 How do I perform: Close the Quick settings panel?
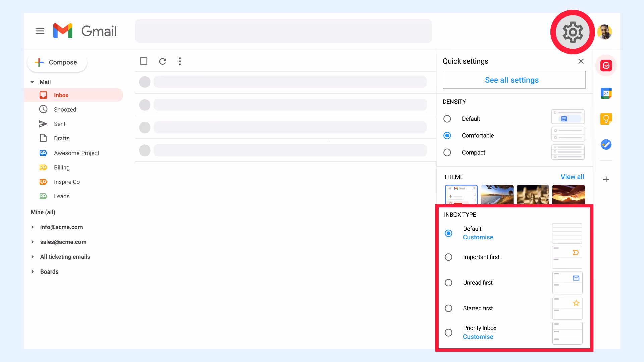click(581, 61)
